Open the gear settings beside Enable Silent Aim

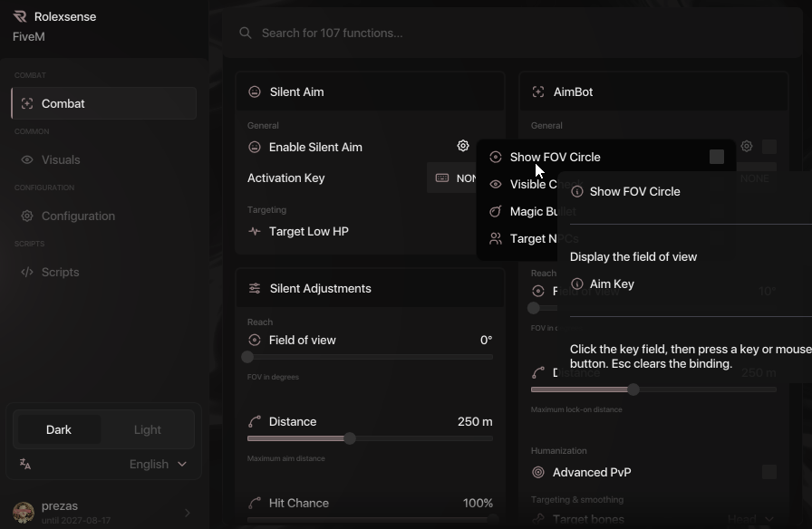coord(463,146)
